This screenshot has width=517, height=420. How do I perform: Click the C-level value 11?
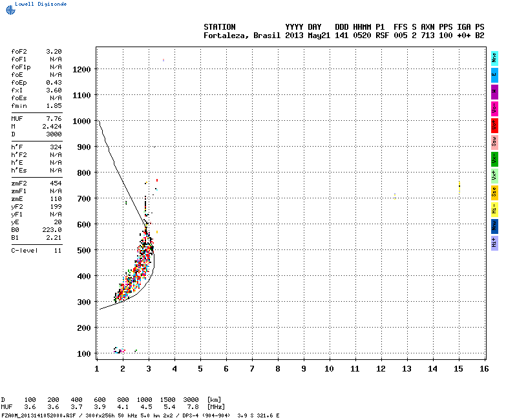tap(58, 251)
